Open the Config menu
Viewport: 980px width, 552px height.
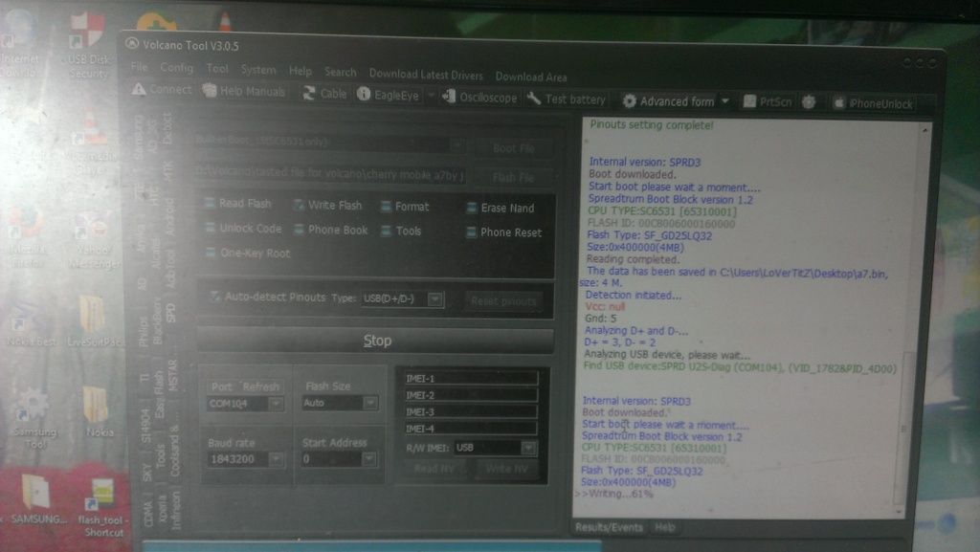point(176,68)
